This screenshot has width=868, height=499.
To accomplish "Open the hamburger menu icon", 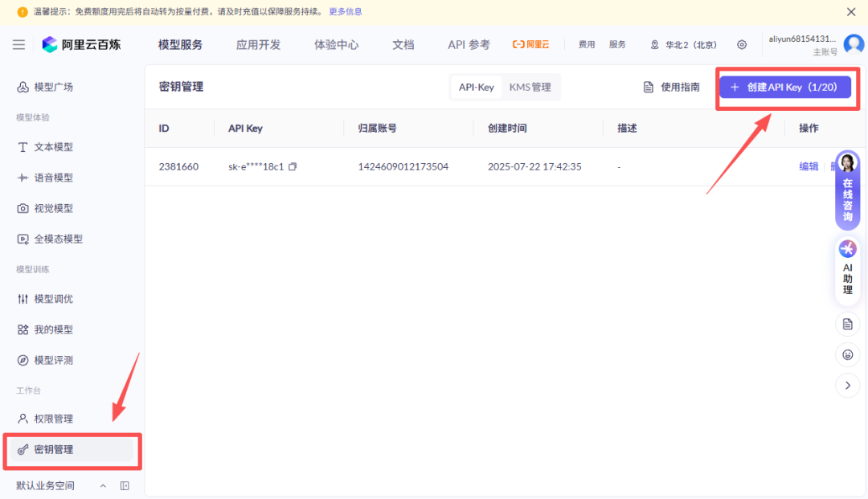I will point(18,45).
